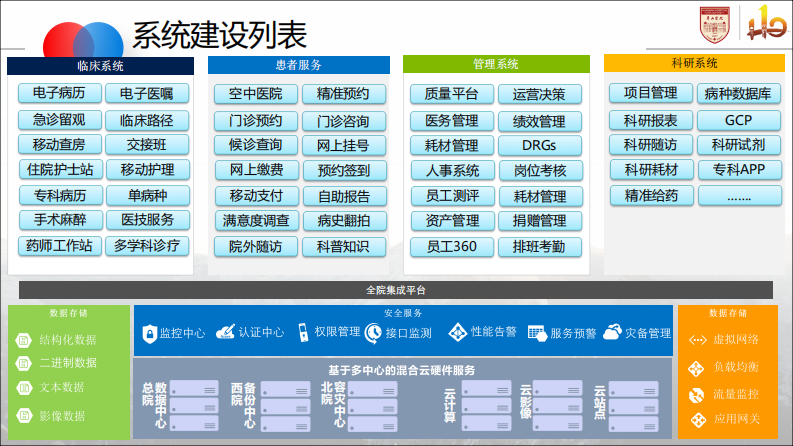Click the 全院集成平台 bar
The image size is (793, 446).
tap(395, 290)
